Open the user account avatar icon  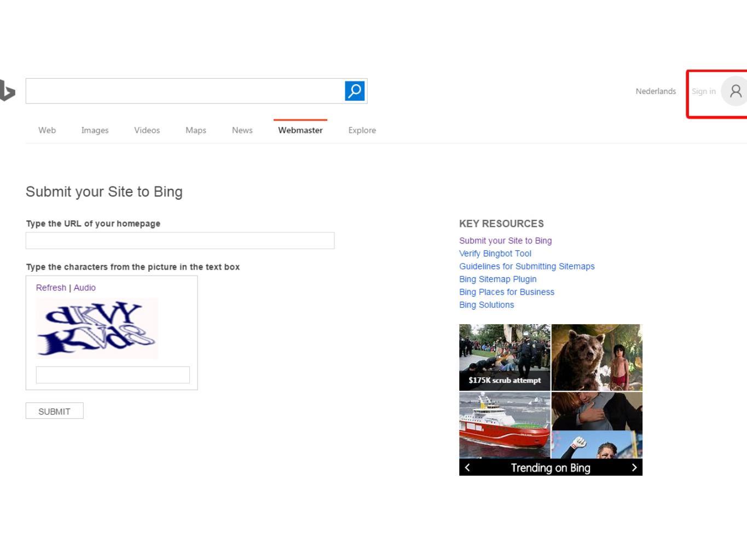coord(734,91)
